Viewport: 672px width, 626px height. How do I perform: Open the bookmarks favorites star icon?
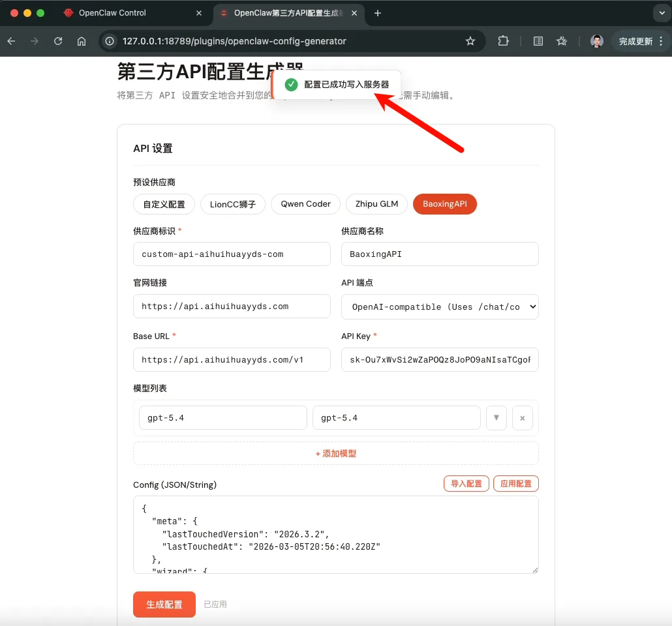562,41
